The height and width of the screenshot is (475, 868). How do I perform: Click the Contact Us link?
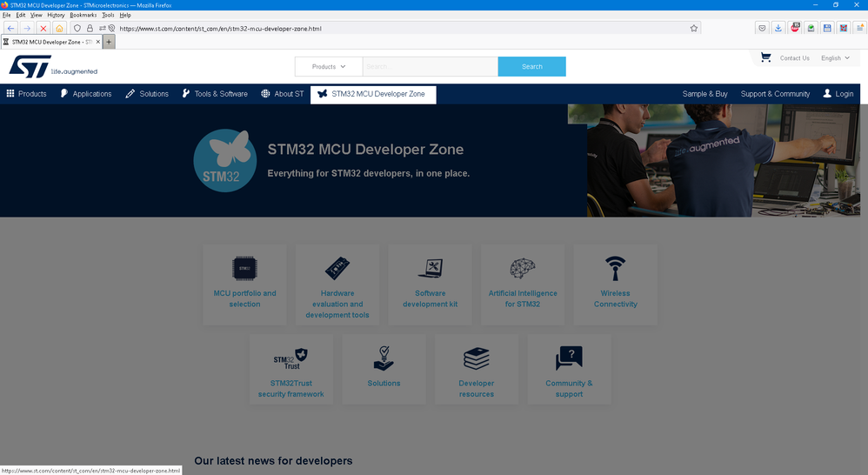pos(794,58)
